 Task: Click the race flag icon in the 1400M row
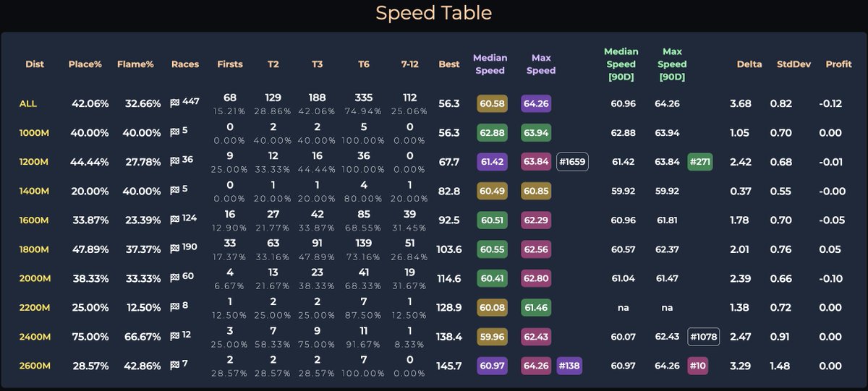174,190
